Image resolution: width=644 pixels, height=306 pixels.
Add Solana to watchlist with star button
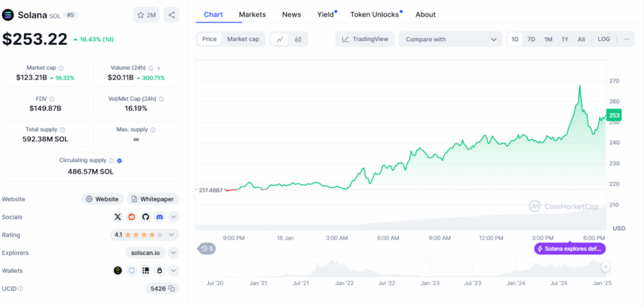click(146, 15)
